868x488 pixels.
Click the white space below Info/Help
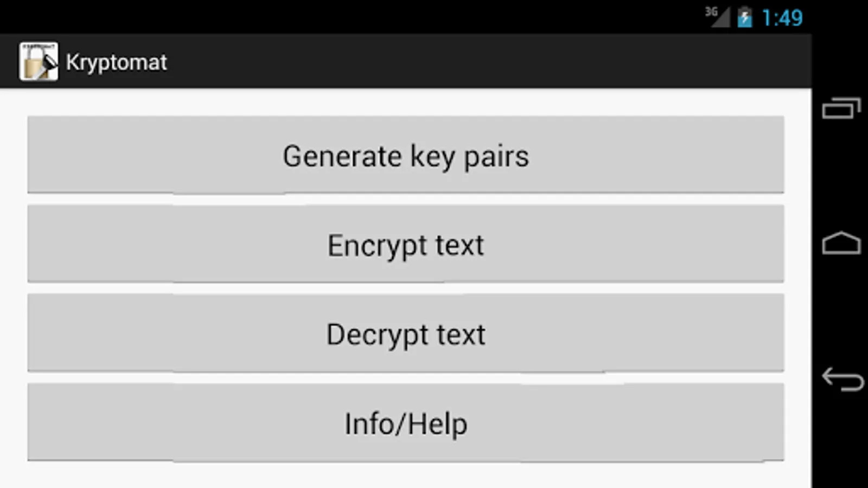point(406,476)
